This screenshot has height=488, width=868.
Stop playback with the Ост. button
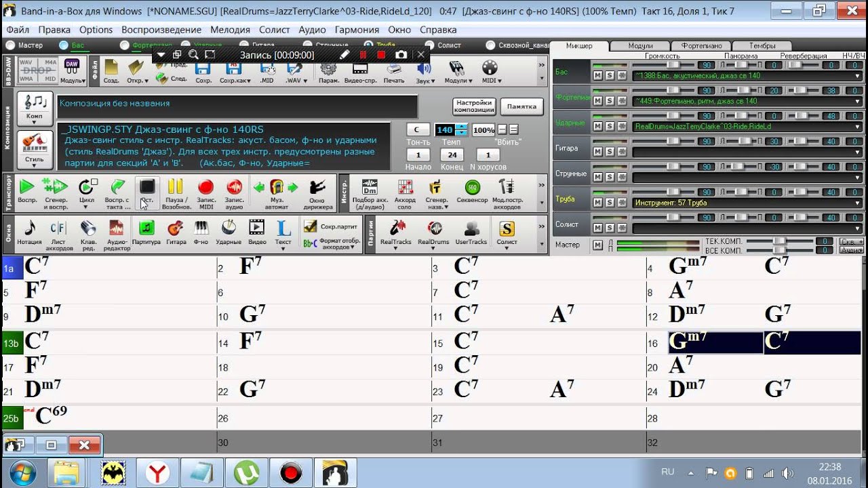click(146, 193)
